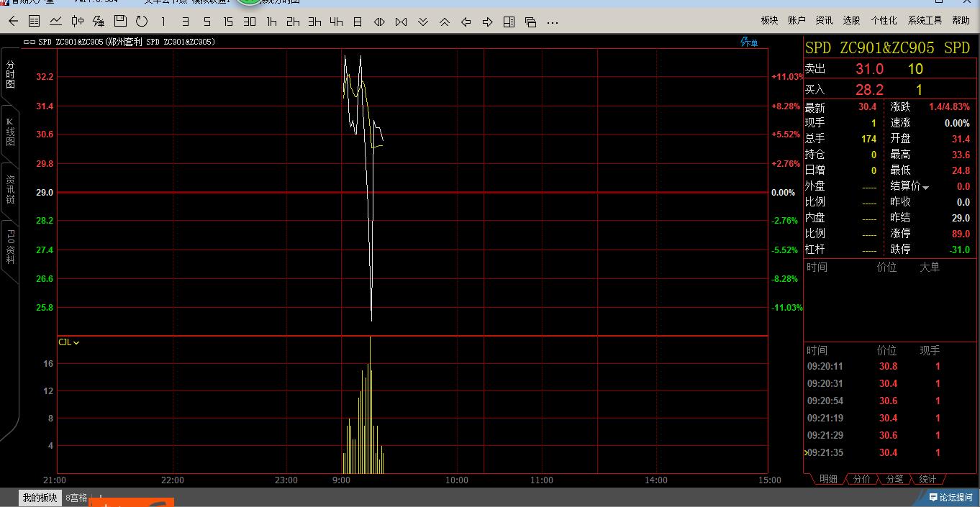Open the quote list view icon
This screenshot has width=980, height=507.
(34, 22)
